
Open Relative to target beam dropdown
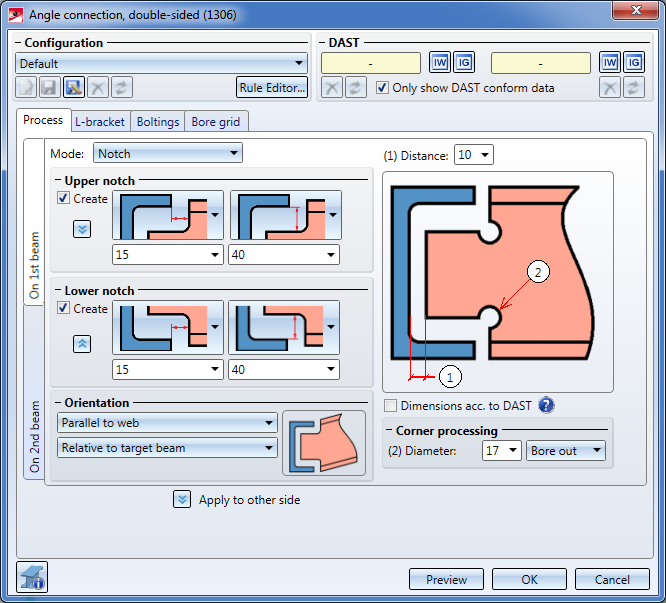[x=167, y=448]
